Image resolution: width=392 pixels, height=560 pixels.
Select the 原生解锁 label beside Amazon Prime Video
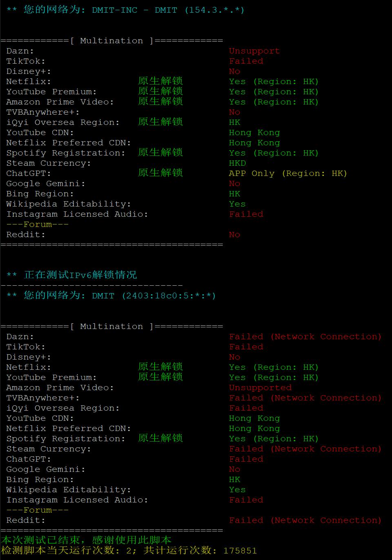[x=160, y=102]
